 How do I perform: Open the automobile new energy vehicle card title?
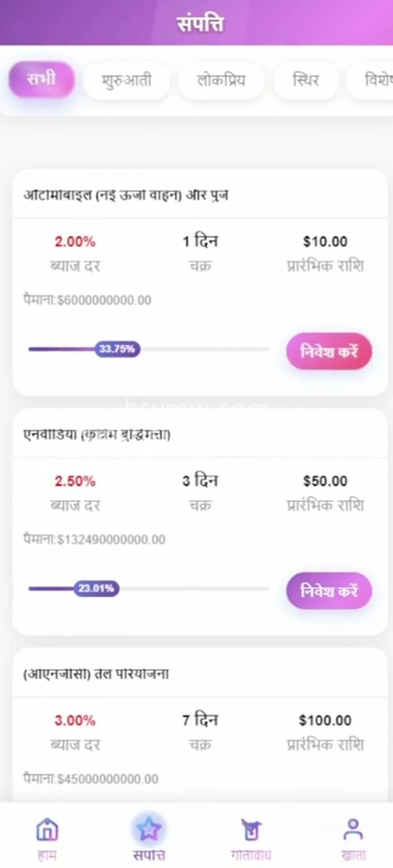[x=126, y=196]
